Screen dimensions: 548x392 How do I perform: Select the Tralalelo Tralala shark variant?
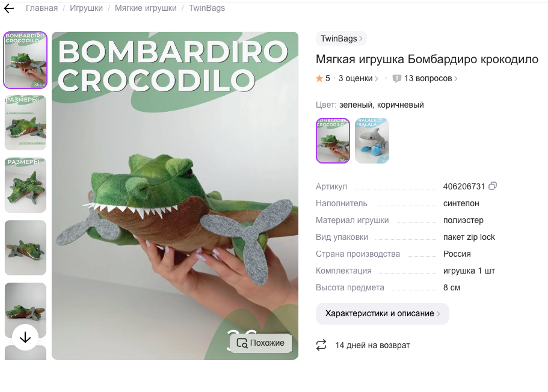(372, 141)
